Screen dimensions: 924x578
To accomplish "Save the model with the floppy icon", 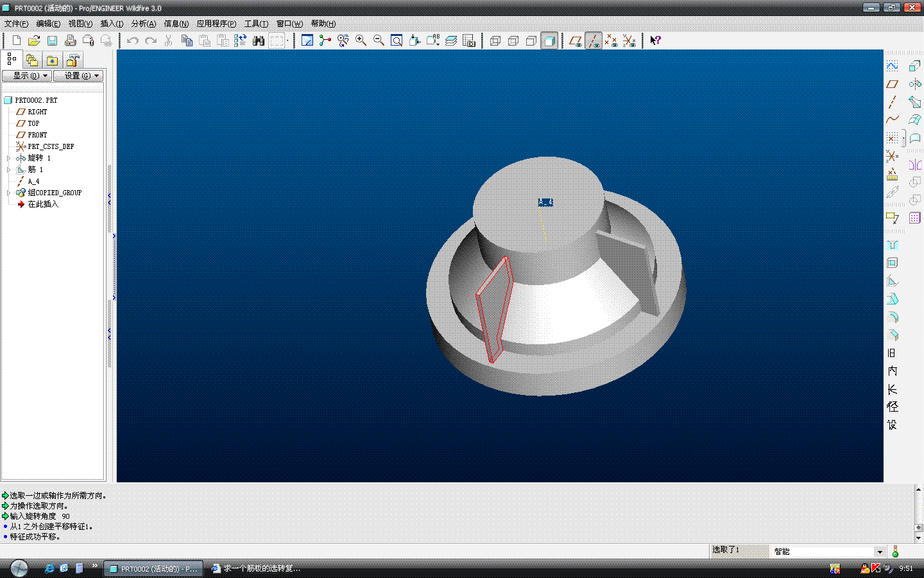I will (x=52, y=40).
